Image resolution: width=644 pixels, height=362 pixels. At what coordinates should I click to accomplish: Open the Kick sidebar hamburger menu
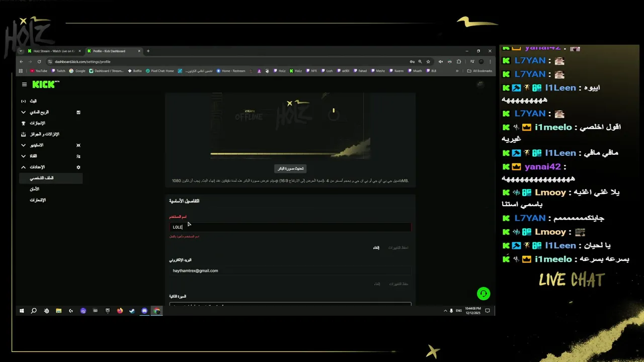[x=24, y=84]
